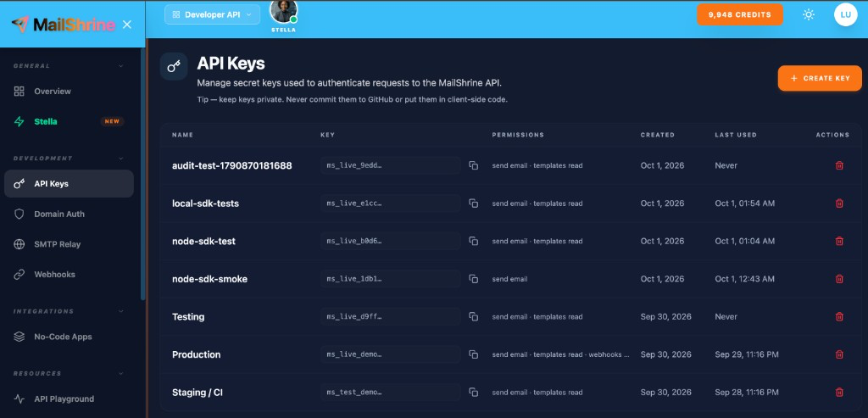Click Production's webhooks permissions text

click(x=561, y=354)
